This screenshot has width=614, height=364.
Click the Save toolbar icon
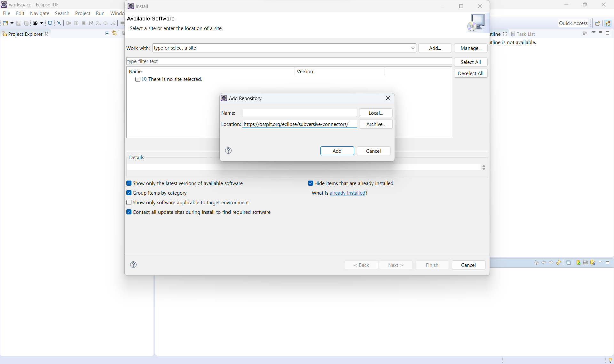(x=19, y=23)
